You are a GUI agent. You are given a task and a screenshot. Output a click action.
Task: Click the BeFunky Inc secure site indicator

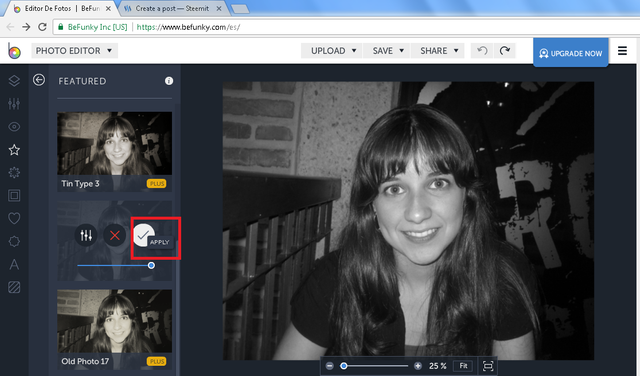pos(93,27)
